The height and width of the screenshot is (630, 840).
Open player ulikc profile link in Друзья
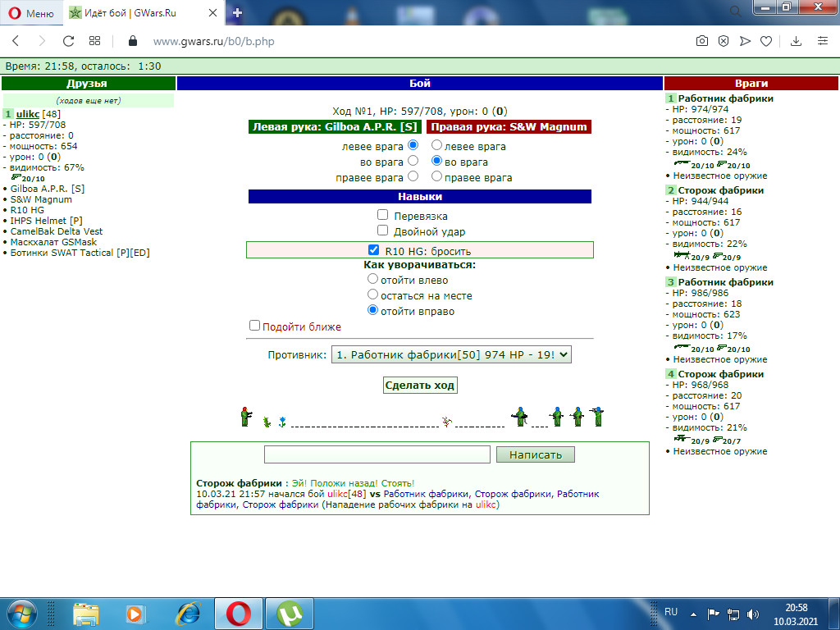[28, 113]
